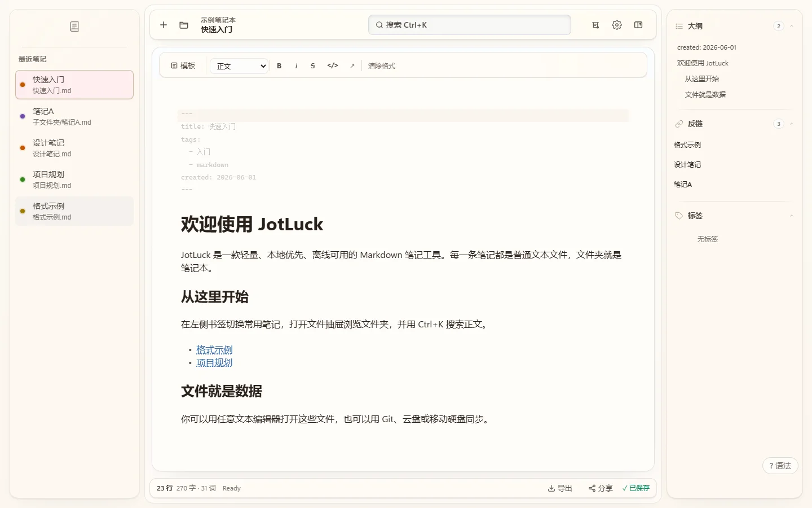
Task: Toggle the right side panel icon
Action: [638, 25]
